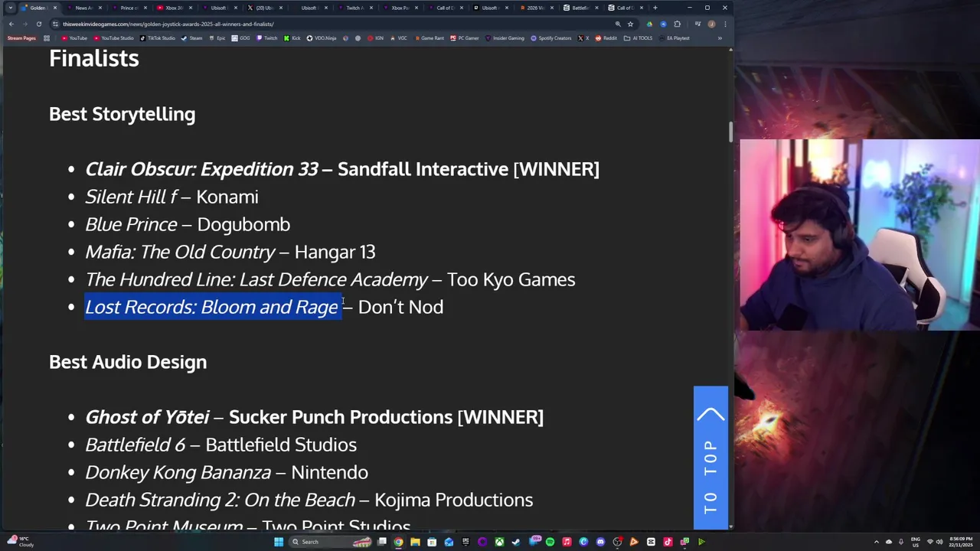Open TikTok Studio bookmark

157,37
